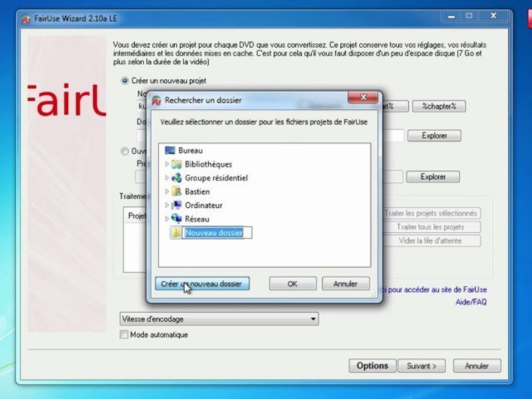The height and width of the screenshot is (399, 532).
Task: Click the Nouveau dossier folder icon
Action: [x=176, y=232]
